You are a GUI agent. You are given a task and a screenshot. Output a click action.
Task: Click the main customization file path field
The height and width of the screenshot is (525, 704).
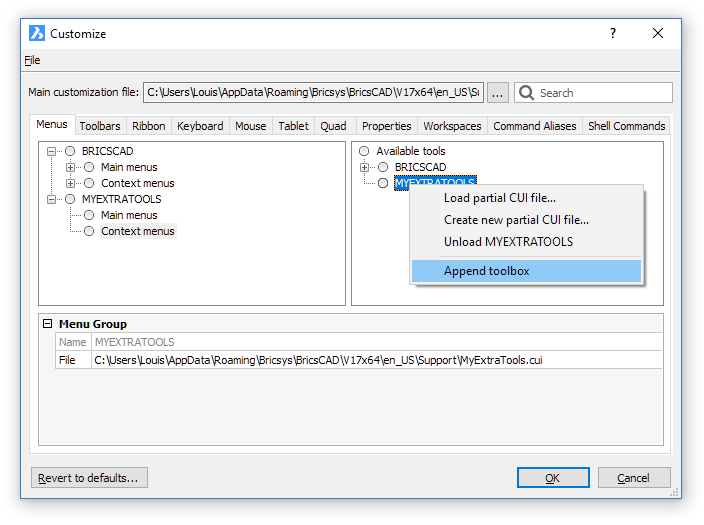pyautogui.click(x=313, y=93)
